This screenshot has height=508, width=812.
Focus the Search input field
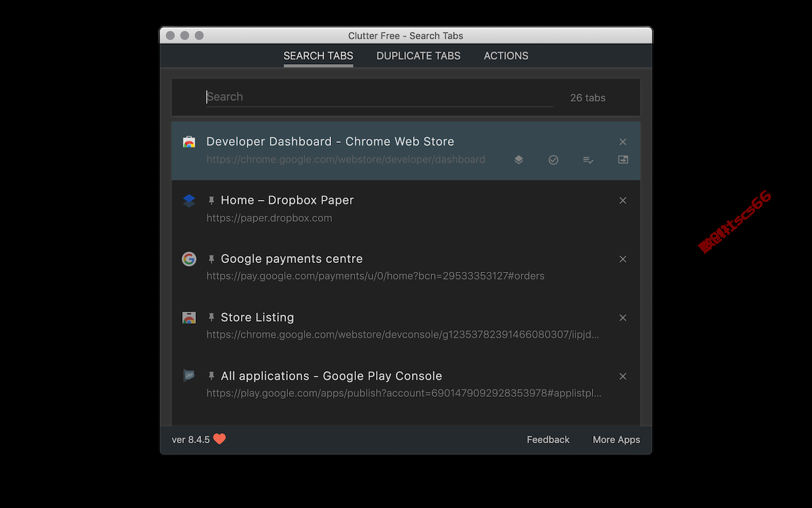379,97
